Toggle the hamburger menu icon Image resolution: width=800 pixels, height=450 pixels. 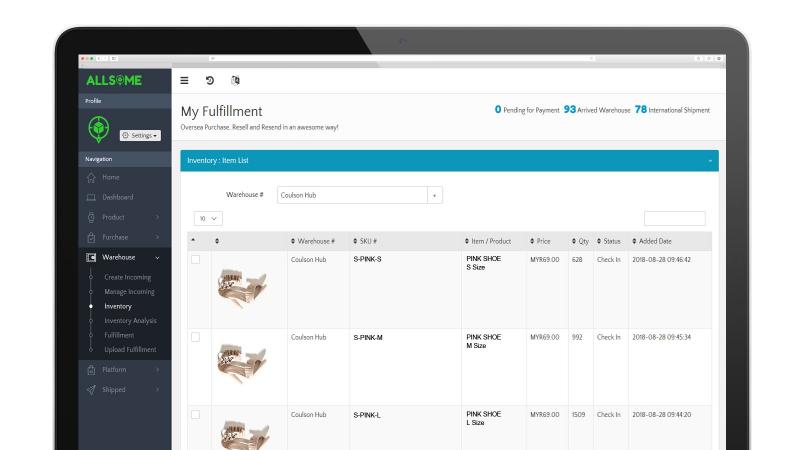184,81
